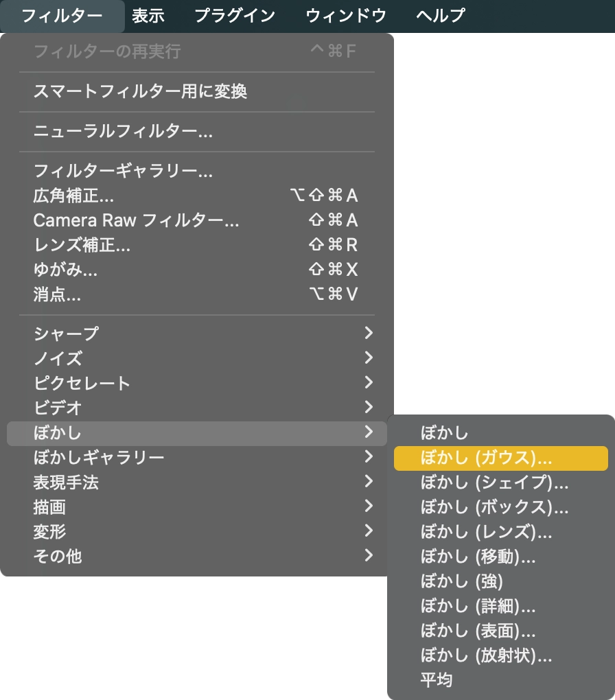The image size is (615, 700).
Task: Open the プラグイン menu
Action: [234, 15]
